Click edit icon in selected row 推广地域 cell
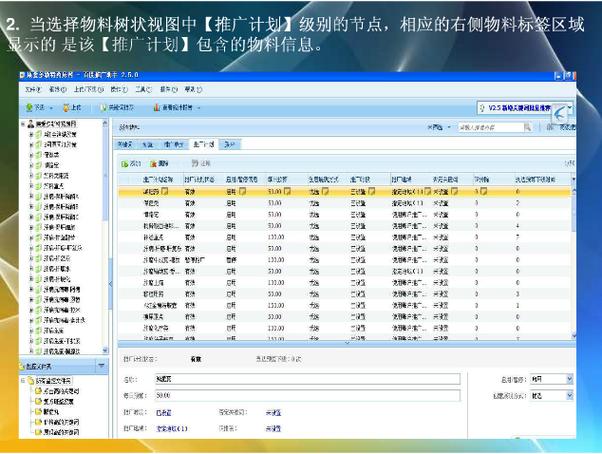The width and height of the screenshot is (602, 454). click(427, 191)
